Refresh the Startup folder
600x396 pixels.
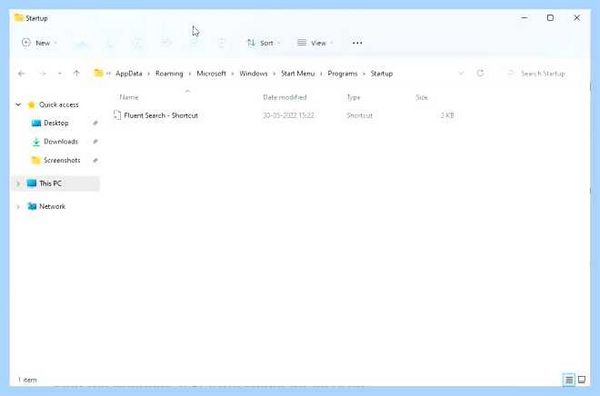pyautogui.click(x=480, y=73)
